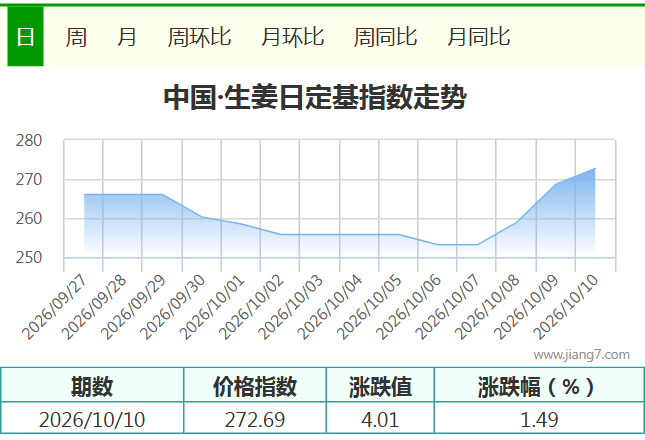Open the 周同比 tab
The image size is (645, 440).
click(x=385, y=37)
